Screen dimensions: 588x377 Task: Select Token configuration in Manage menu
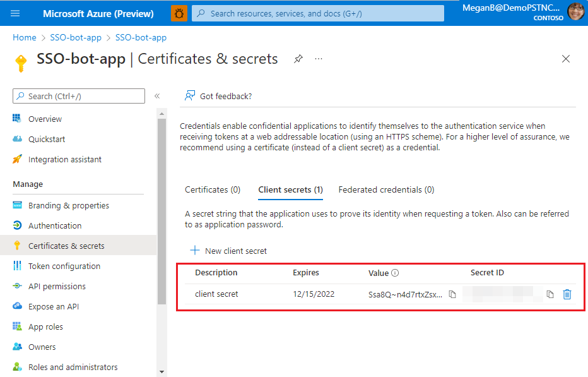tap(64, 266)
